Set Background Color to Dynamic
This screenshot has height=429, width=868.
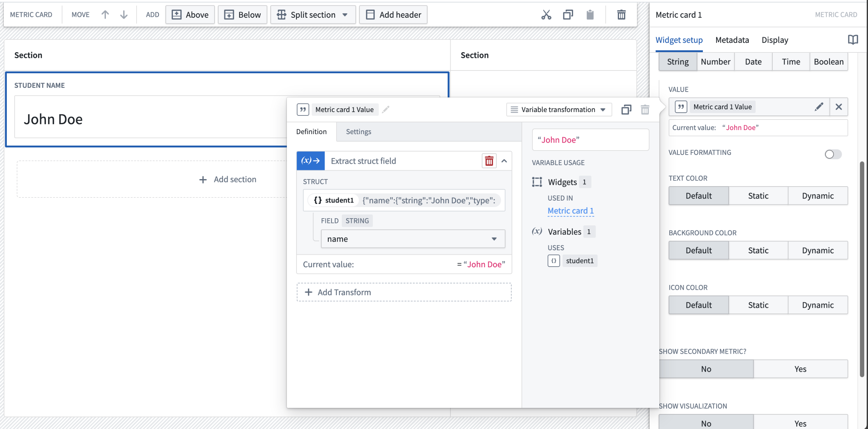[818, 250]
